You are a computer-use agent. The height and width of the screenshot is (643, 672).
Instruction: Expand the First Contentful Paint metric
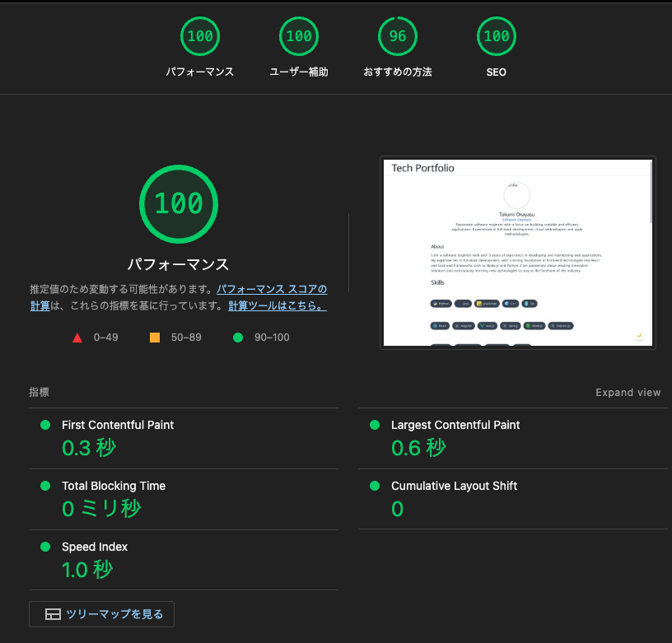click(118, 425)
